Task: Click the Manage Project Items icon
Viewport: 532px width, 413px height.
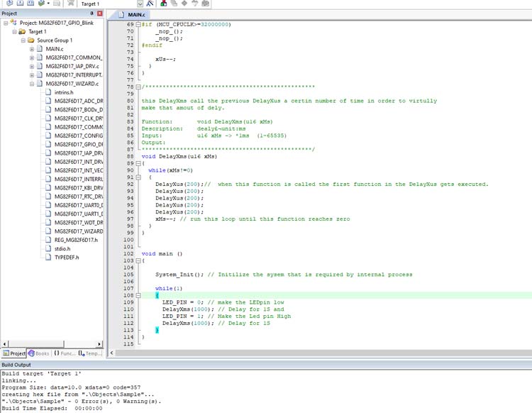Action: pos(162,4)
